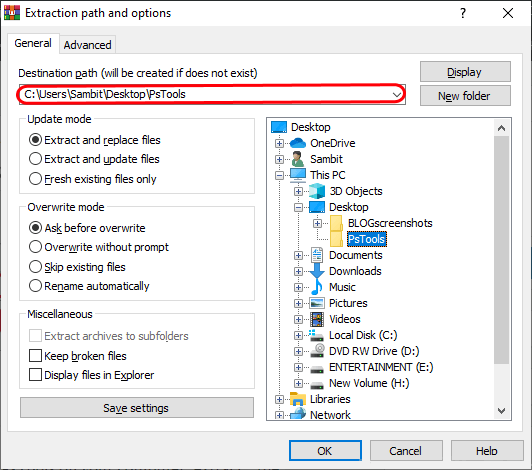Switch to the Advanced tab
Viewport: 532px width, 470px height.
88,45
